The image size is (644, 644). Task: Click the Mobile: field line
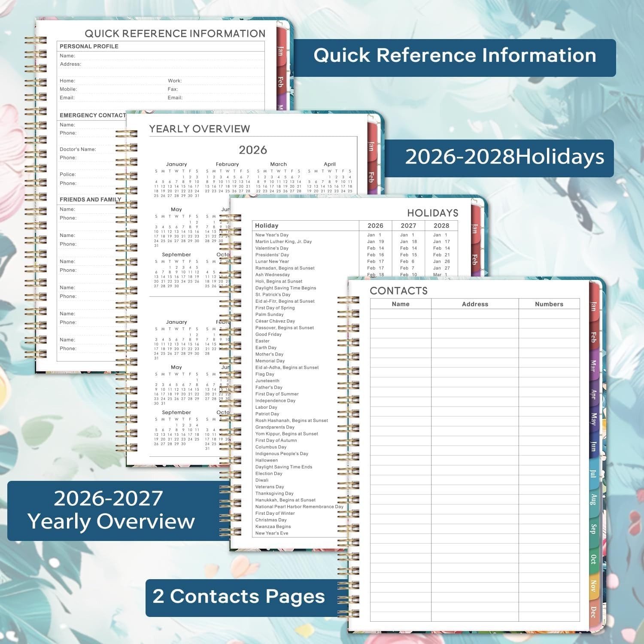point(112,89)
